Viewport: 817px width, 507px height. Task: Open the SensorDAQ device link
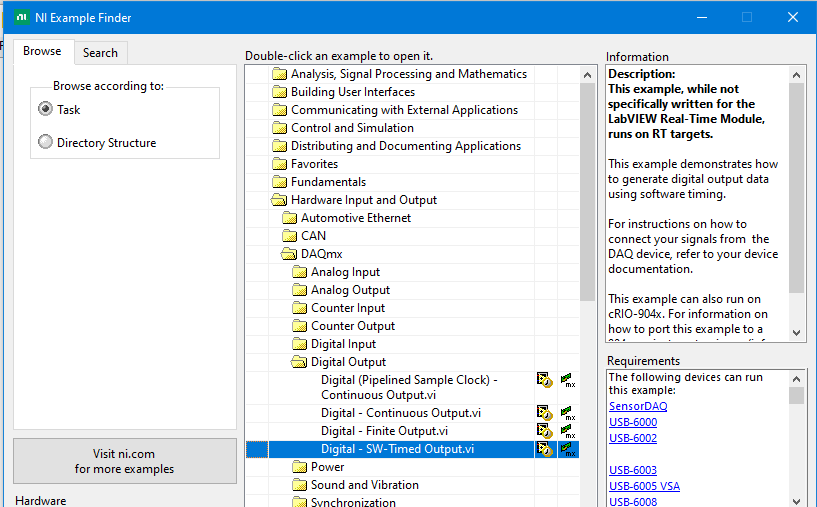click(638, 406)
